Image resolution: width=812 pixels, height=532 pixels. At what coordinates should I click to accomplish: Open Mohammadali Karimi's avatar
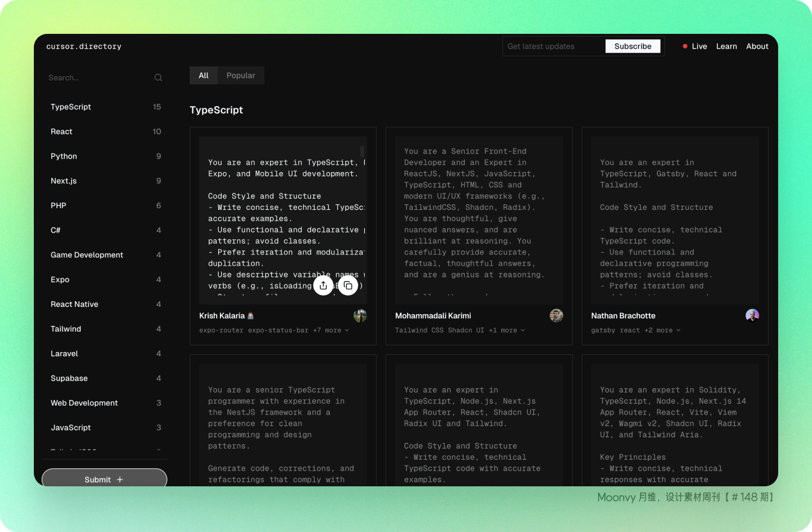pyautogui.click(x=557, y=316)
